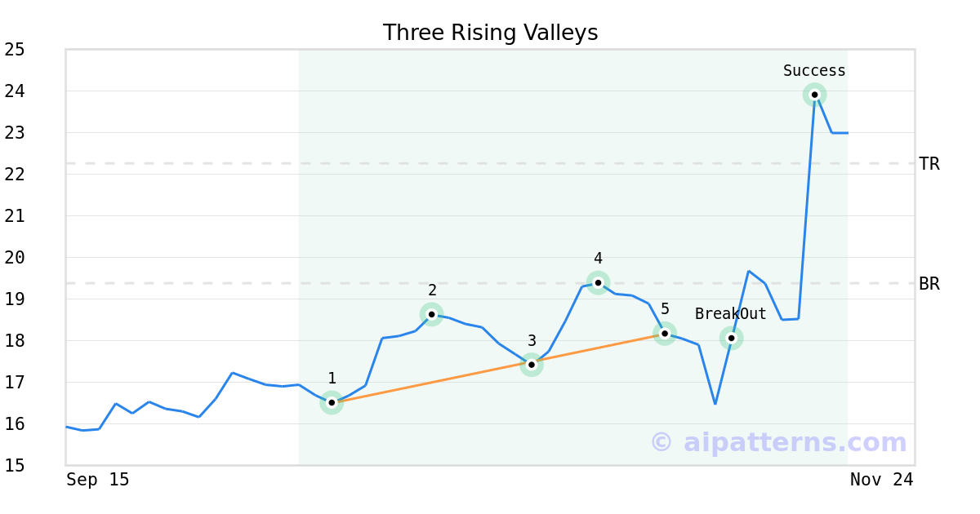This screenshot has width=980, height=514.
Task: Click the 25 value on the price axis
Action: [15, 50]
